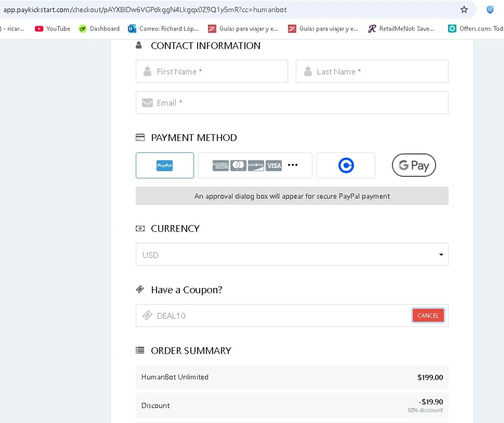504x423 pixels.
Task: Bookmark this page with the star icon
Action: tap(464, 10)
